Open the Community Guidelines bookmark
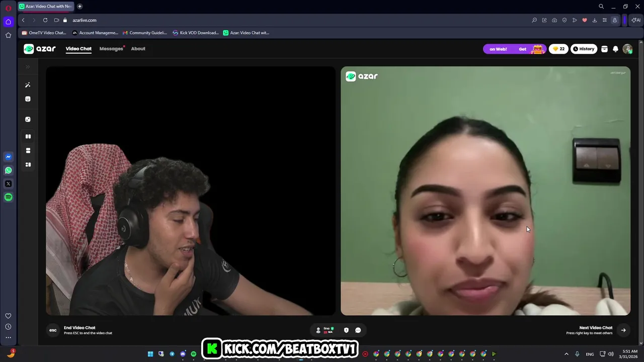The image size is (644, 362). click(x=145, y=33)
